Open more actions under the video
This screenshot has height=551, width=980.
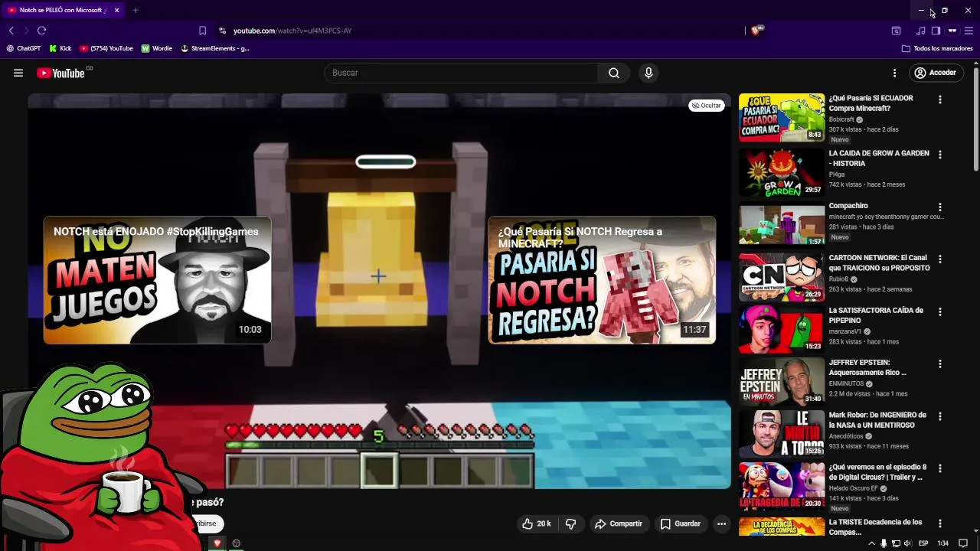click(721, 523)
